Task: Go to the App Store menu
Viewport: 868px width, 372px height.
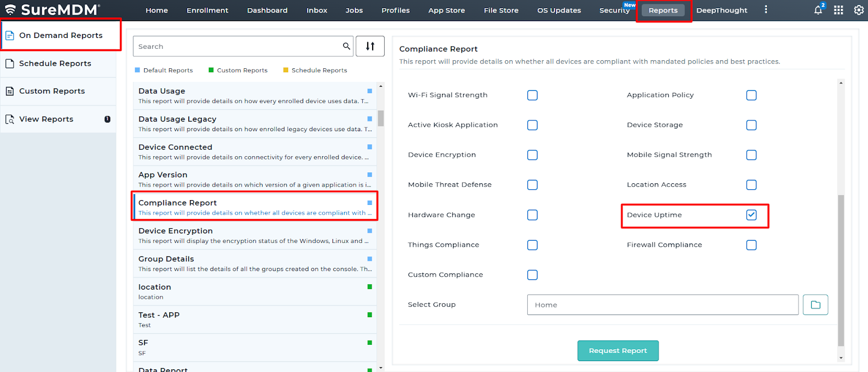Action: click(x=446, y=10)
